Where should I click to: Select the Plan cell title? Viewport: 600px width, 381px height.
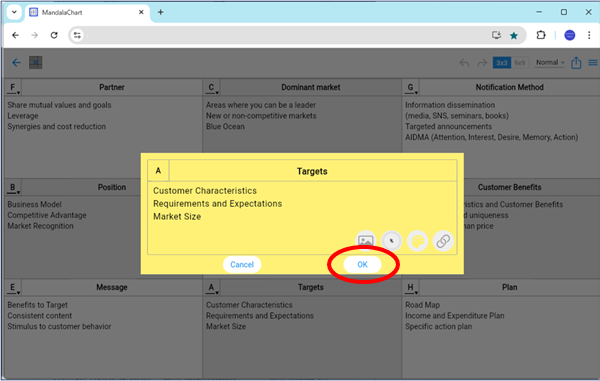[x=509, y=287]
